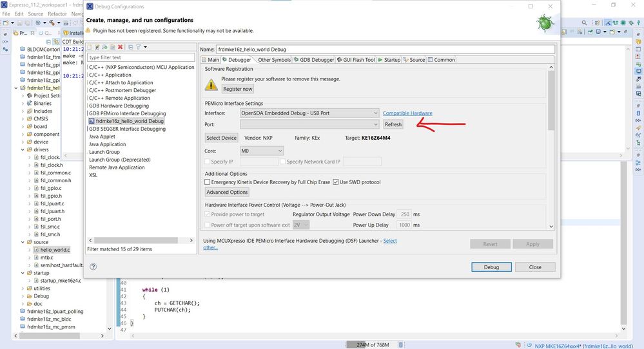Click the configuration list horizontal scrollbar

pos(135,240)
